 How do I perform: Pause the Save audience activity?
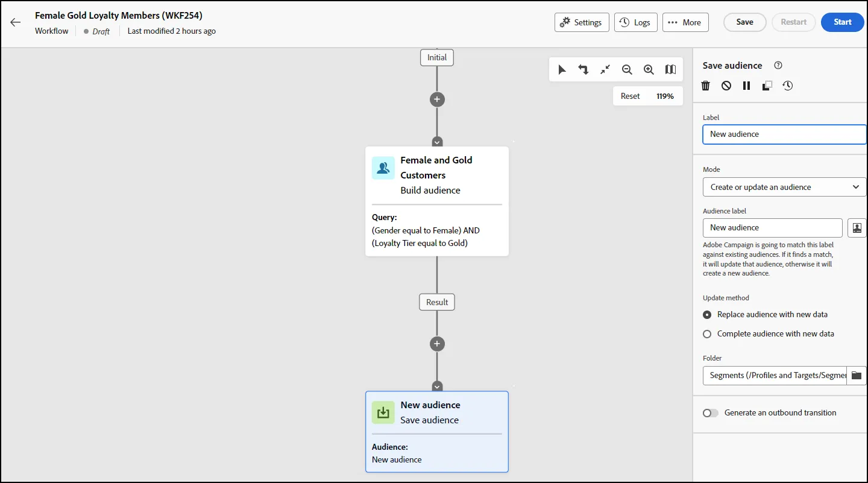[x=746, y=86]
